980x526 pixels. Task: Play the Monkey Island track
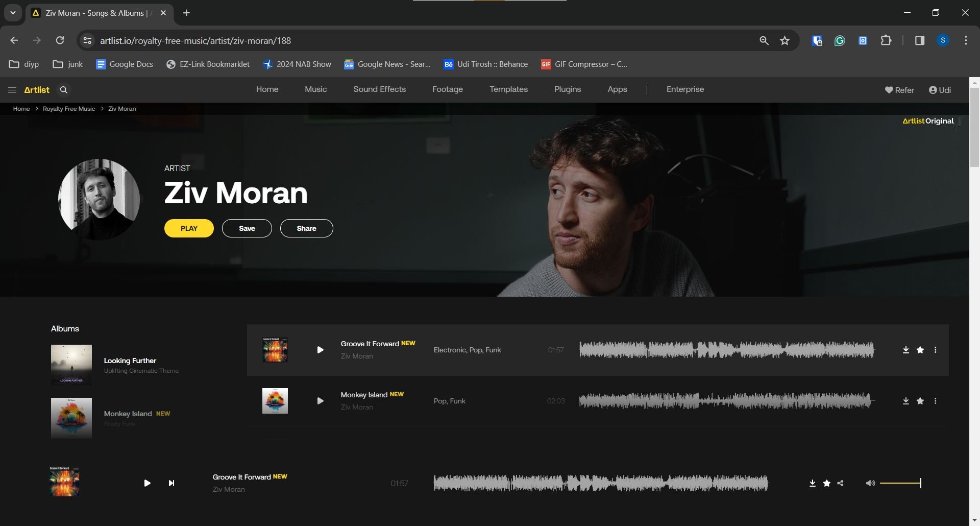point(320,401)
